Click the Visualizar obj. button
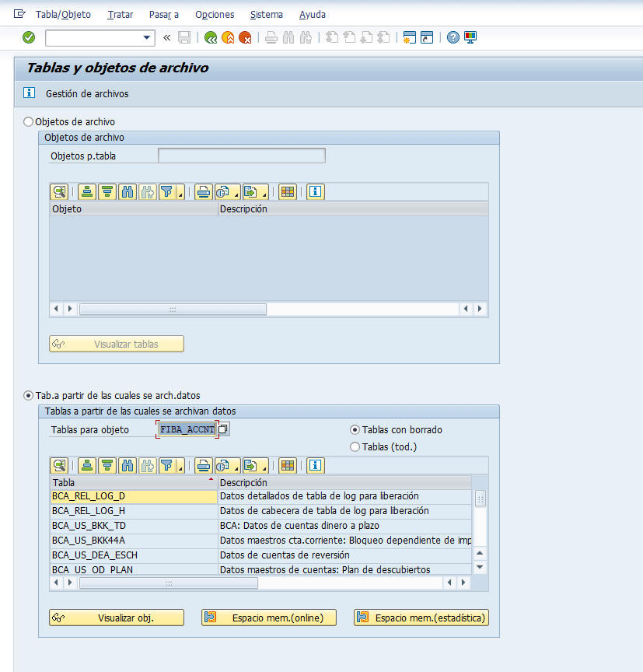The width and height of the screenshot is (643, 672). point(117,618)
